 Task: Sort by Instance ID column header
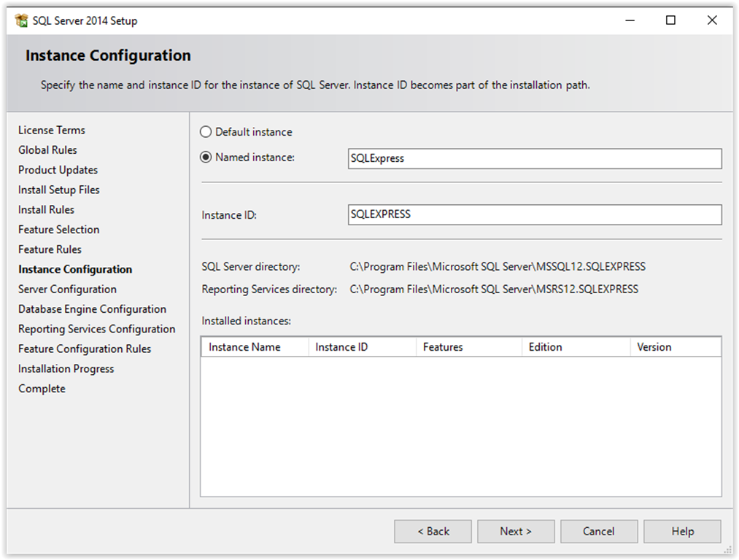point(362,347)
